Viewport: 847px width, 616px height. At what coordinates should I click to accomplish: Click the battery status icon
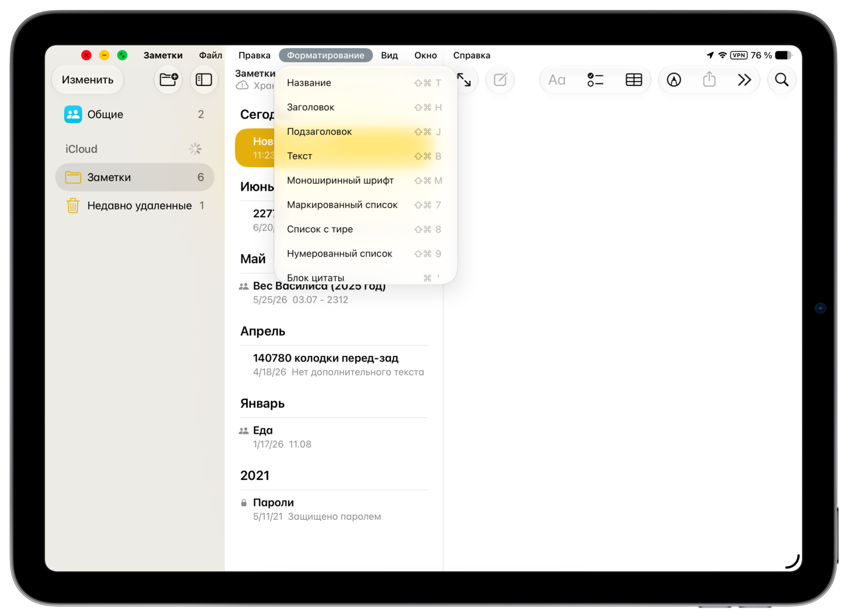tap(784, 55)
